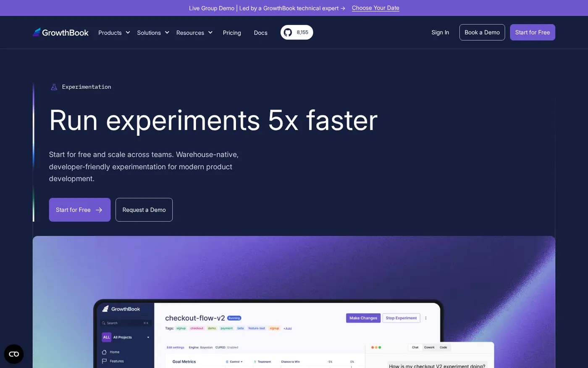588x368 pixels.
Task: Open the Control dropdown in Goal Metrics
Action: (x=234, y=362)
